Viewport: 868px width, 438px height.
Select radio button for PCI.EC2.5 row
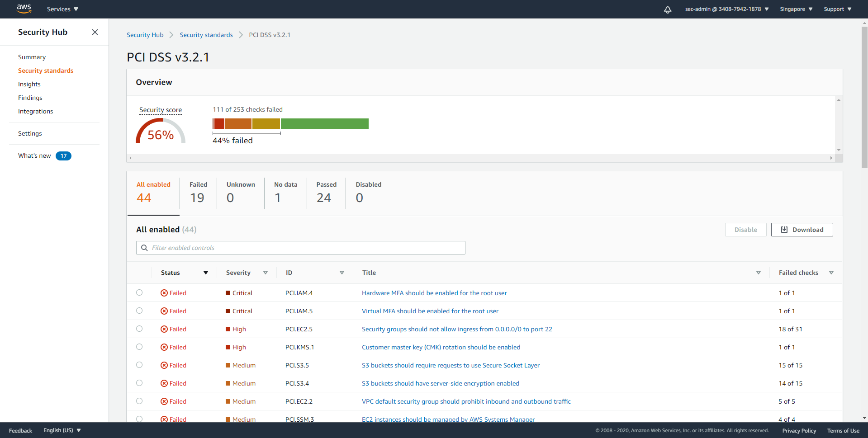[139, 329]
